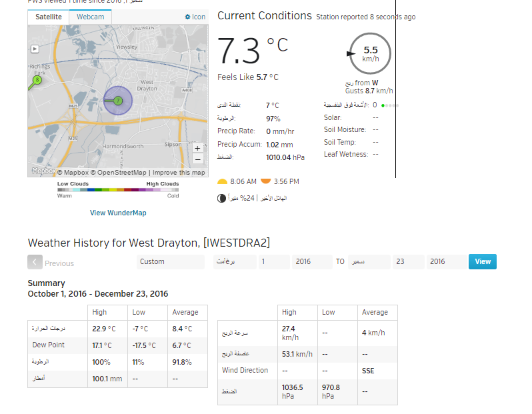Click the 7.3 °C temperature reading
The height and width of the screenshot is (414, 532).
click(253, 50)
